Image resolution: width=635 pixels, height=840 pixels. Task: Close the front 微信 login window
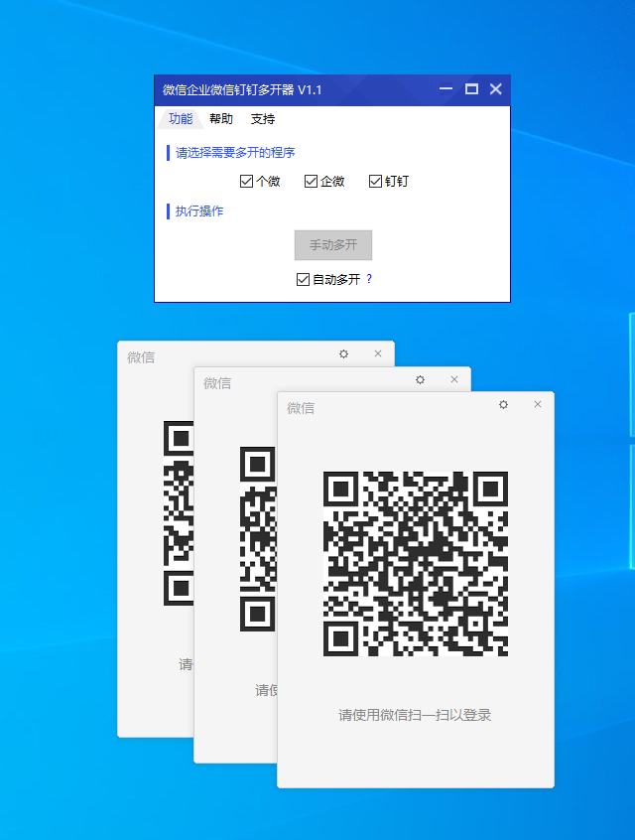538,404
